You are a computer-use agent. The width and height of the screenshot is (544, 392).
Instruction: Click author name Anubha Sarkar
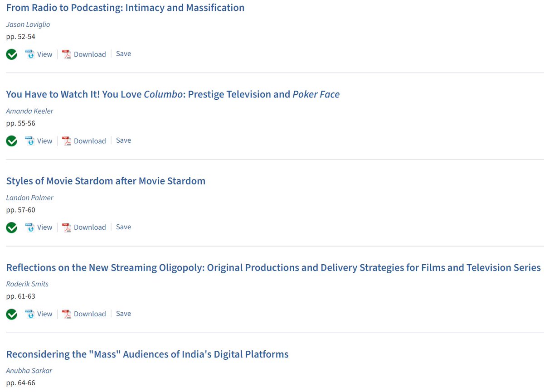coord(29,370)
